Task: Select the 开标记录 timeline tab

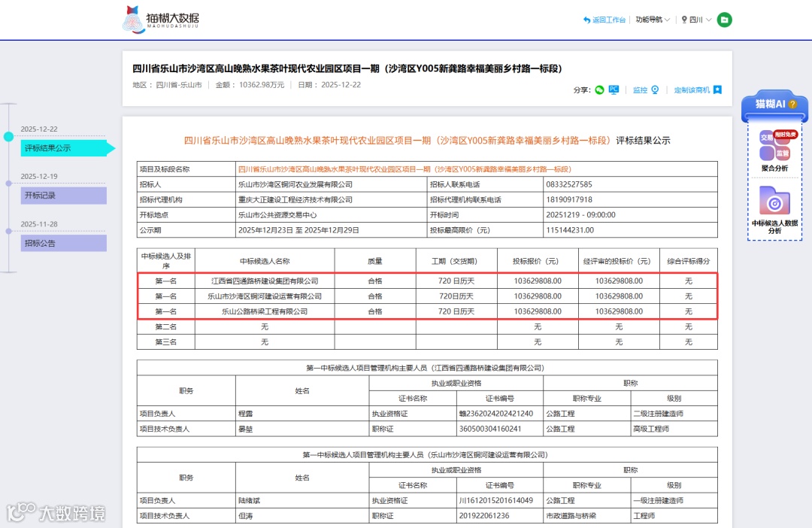Action: click(64, 196)
